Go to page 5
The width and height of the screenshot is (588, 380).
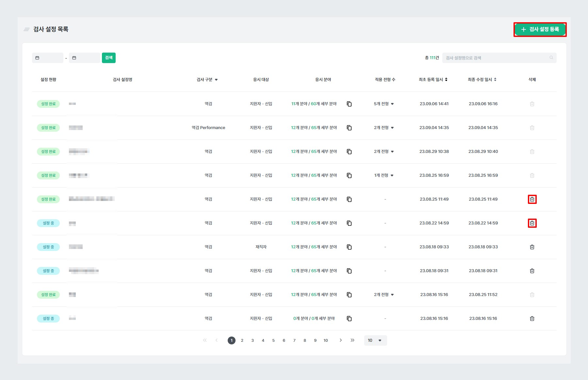click(x=273, y=340)
